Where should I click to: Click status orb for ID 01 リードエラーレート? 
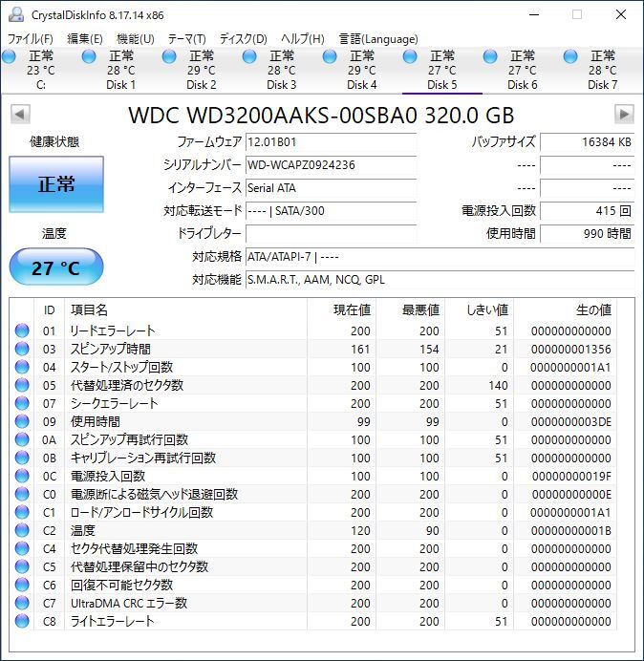point(22,330)
